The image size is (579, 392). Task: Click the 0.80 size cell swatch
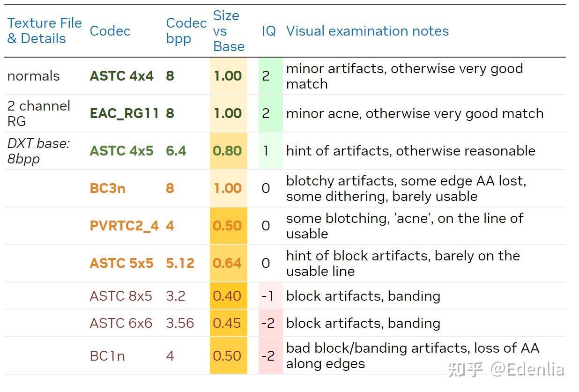pos(228,151)
